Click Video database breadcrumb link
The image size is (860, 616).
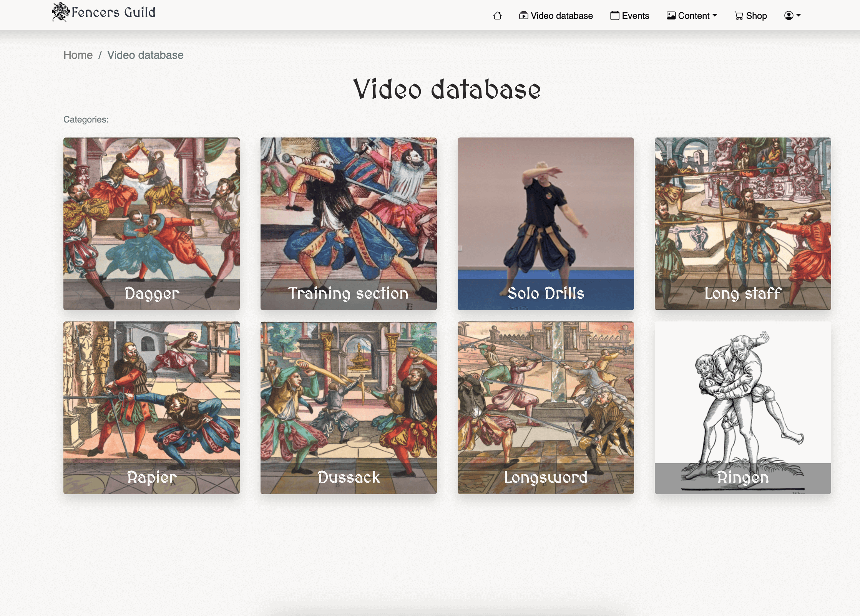coord(145,55)
